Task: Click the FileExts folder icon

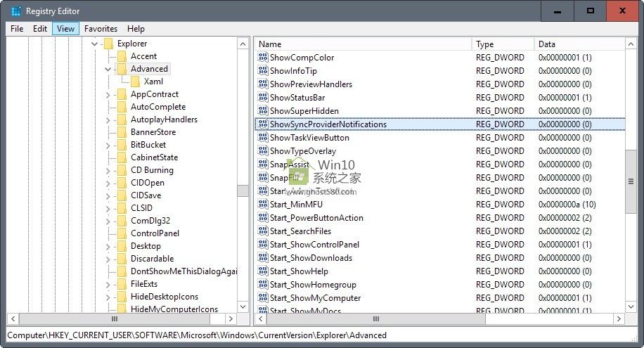Action: coord(122,284)
